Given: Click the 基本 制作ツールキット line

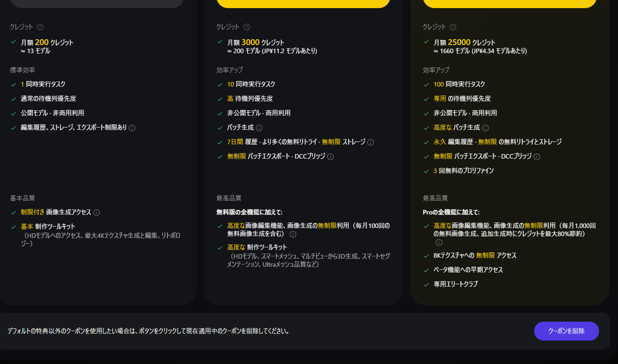Looking at the screenshot, I should 48,227.
